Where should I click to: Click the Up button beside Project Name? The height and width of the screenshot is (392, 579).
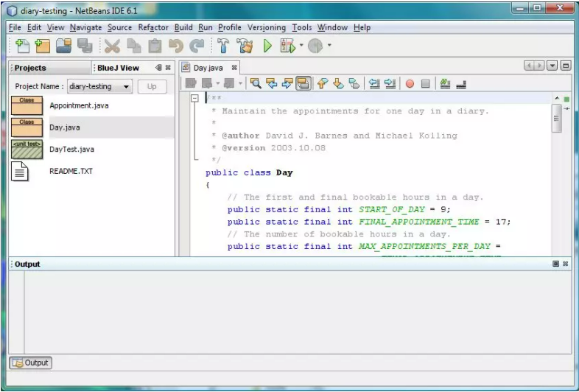[152, 86]
